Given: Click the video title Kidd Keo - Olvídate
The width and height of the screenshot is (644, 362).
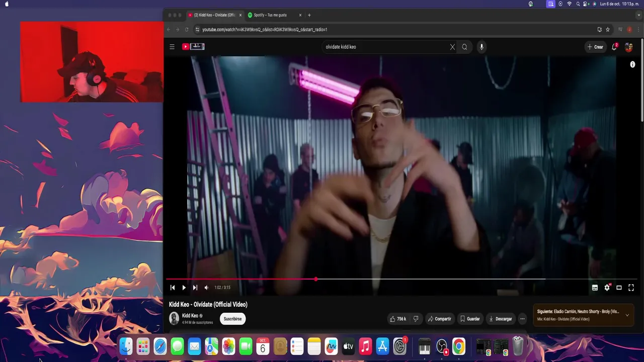Looking at the screenshot, I should [208, 304].
